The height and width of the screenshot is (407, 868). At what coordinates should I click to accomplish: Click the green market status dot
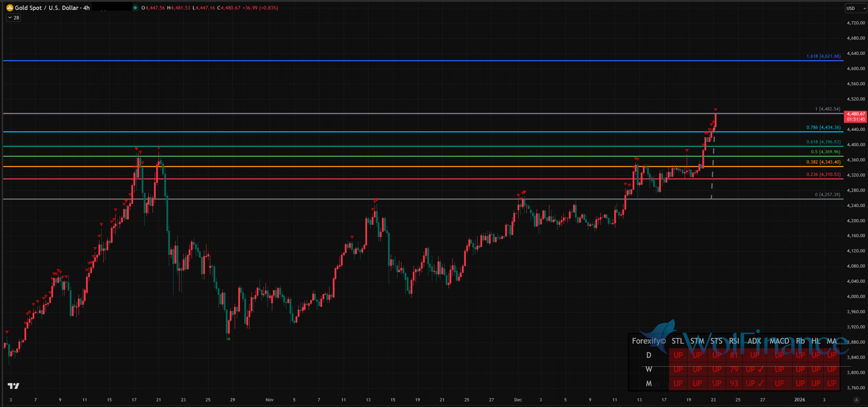click(135, 8)
